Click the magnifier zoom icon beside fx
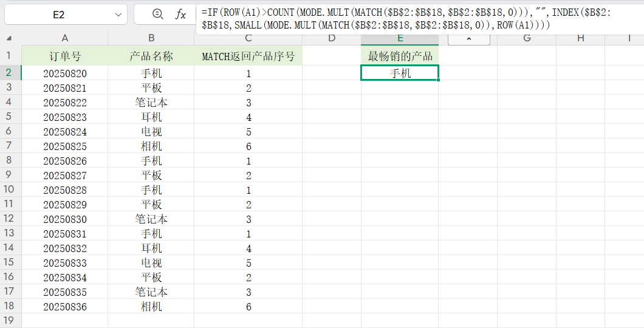 [x=157, y=15]
